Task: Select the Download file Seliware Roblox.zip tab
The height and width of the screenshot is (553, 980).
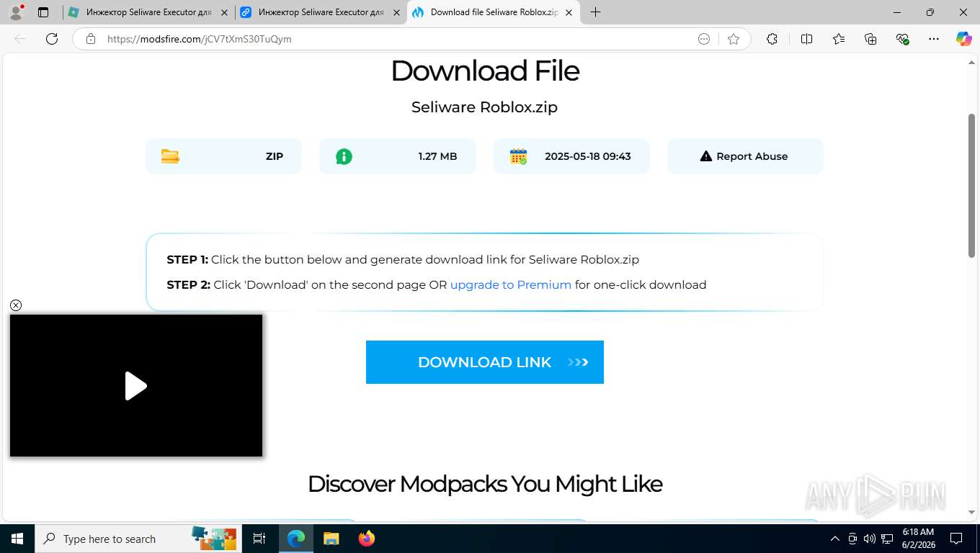Action: pos(494,12)
